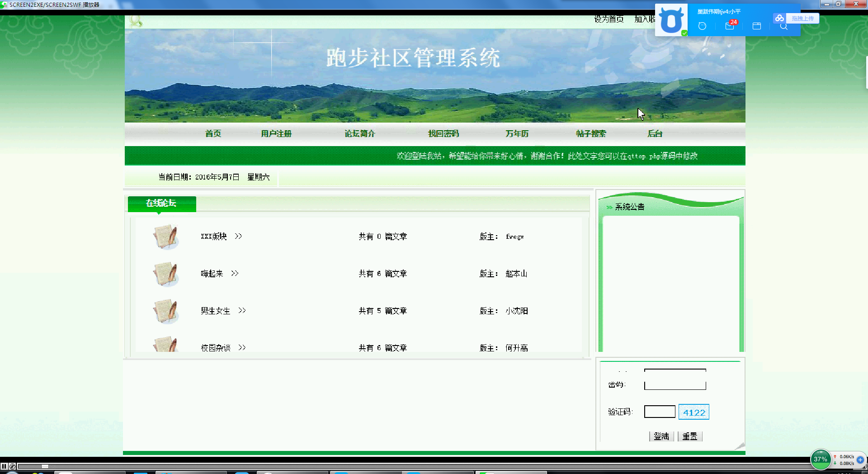Open the XXX版块 forum link
The image size is (868, 474).
click(214, 237)
